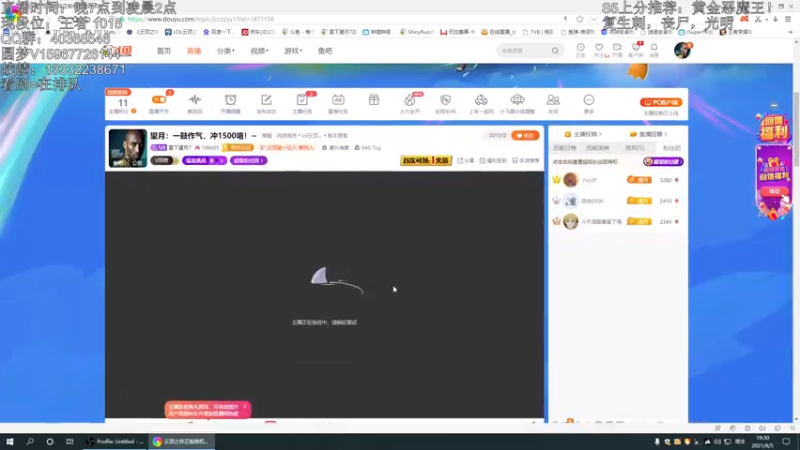Open Windows taskbar search
The height and width of the screenshot is (450, 800).
(x=30, y=441)
